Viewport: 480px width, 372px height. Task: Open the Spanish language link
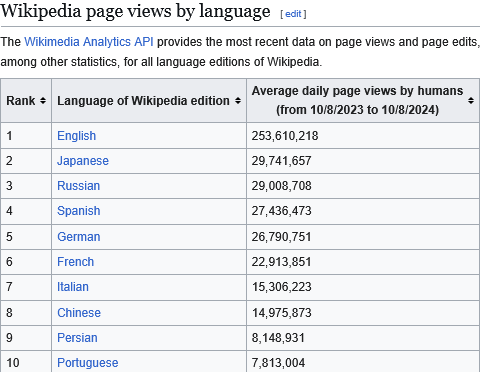click(78, 211)
